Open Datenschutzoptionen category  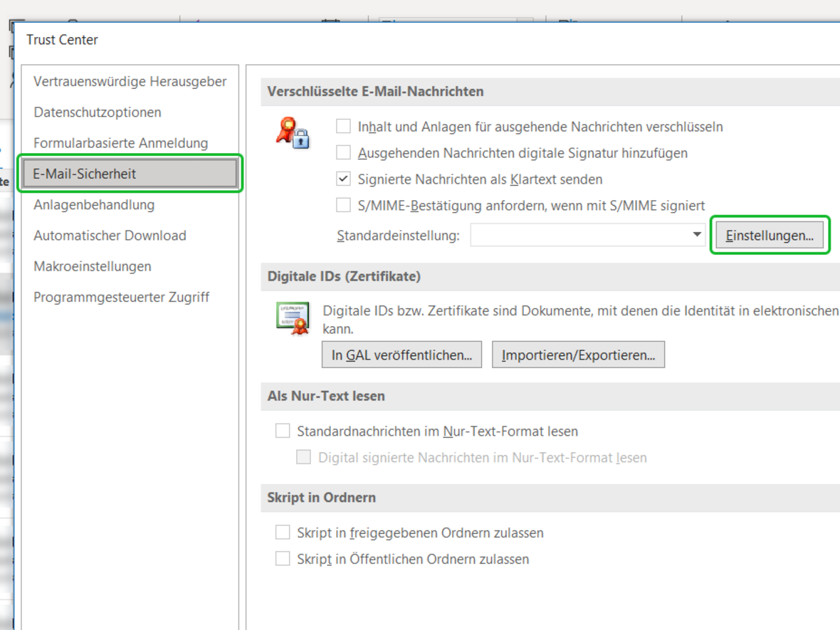tap(98, 112)
